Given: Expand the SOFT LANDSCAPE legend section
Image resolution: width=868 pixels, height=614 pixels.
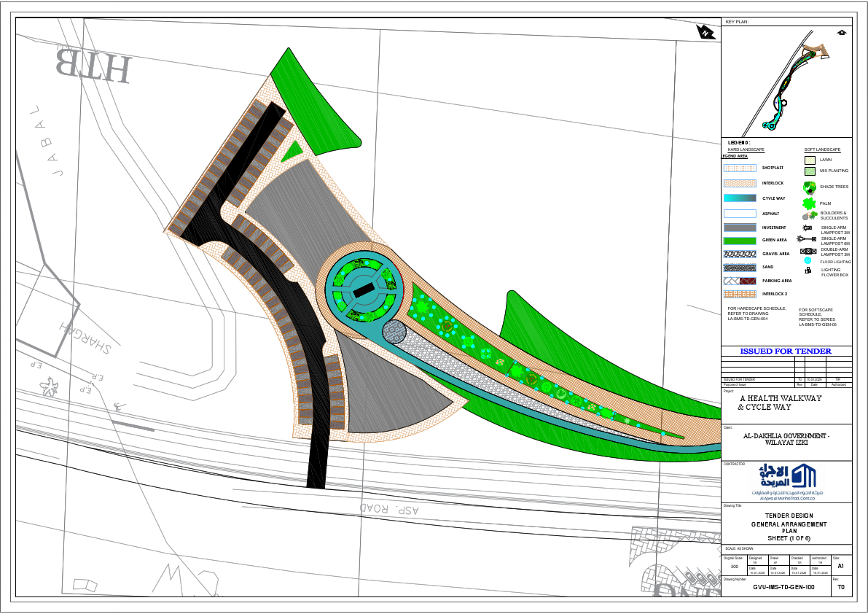Looking at the screenshot, I should point(822,149).
